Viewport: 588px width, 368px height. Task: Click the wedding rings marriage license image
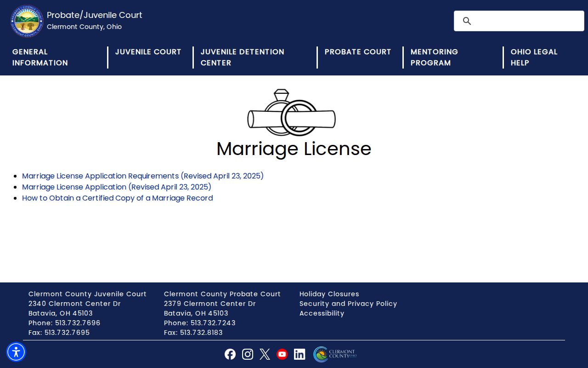[291, 113]
